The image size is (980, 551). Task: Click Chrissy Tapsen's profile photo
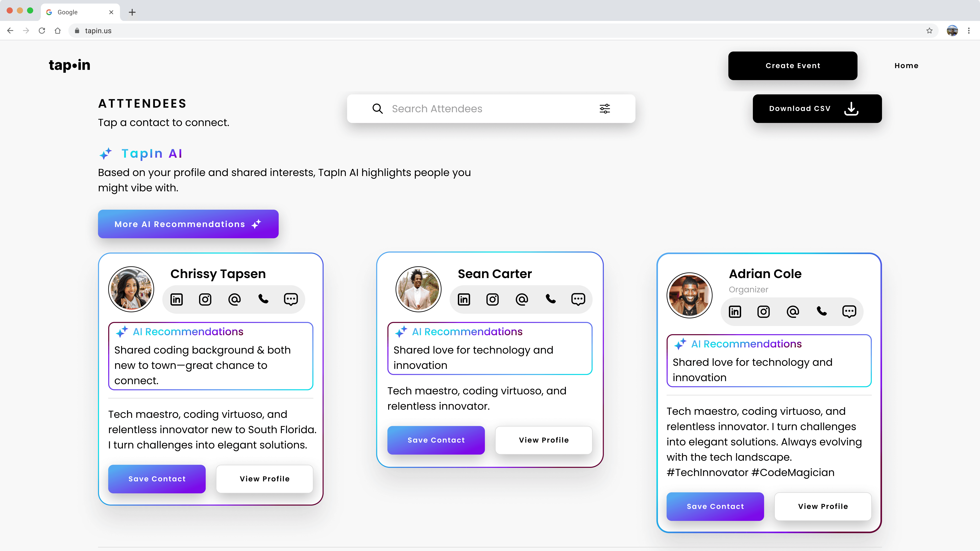pyautogui.click(x=131, y=289)
